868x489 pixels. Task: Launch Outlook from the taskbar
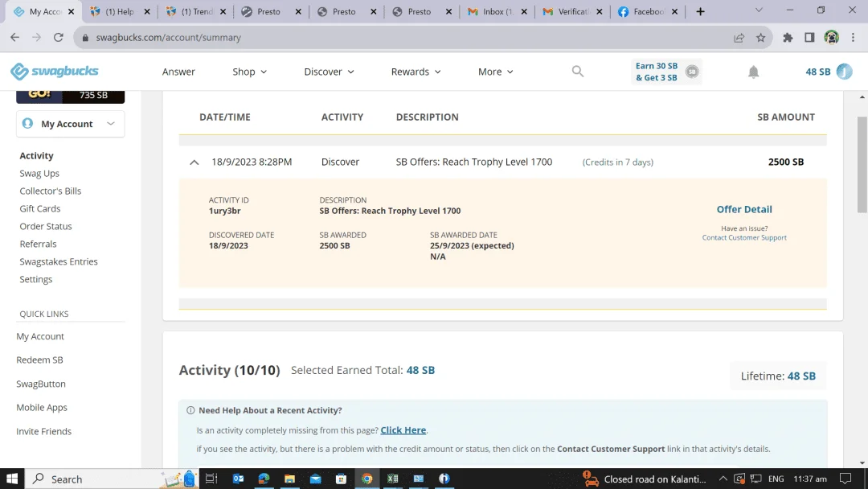(x=238, y=479)
